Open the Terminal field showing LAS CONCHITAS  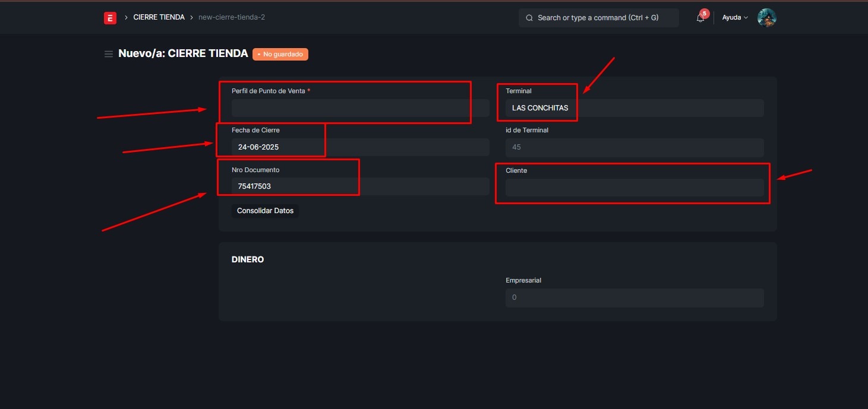pyautogui.click(x=634, y=108)
